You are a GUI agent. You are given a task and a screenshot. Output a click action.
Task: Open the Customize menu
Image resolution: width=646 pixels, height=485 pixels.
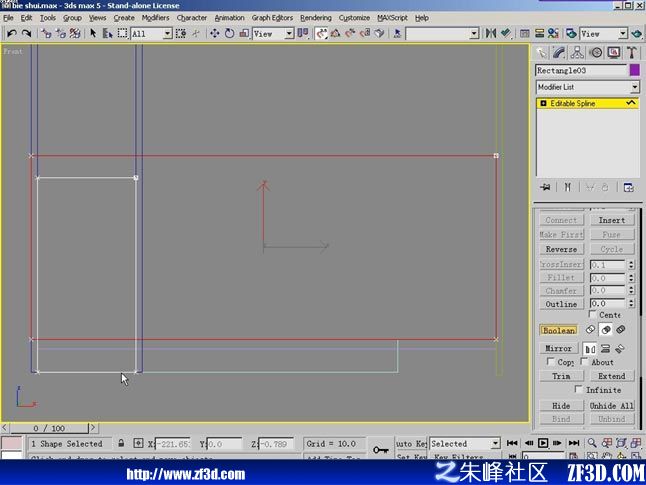coord(354,18)
